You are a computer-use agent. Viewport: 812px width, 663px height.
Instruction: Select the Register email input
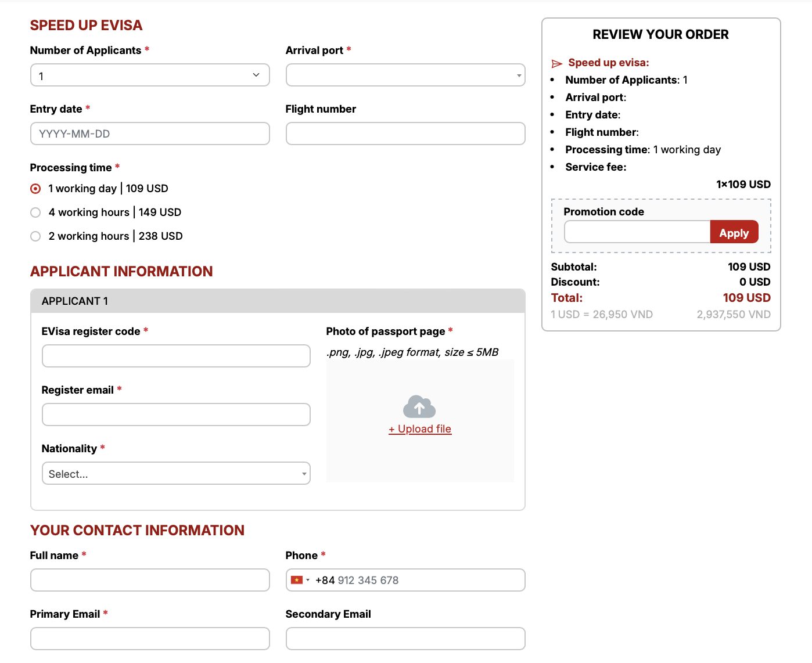pyautogui.click(x=175, y=415)
